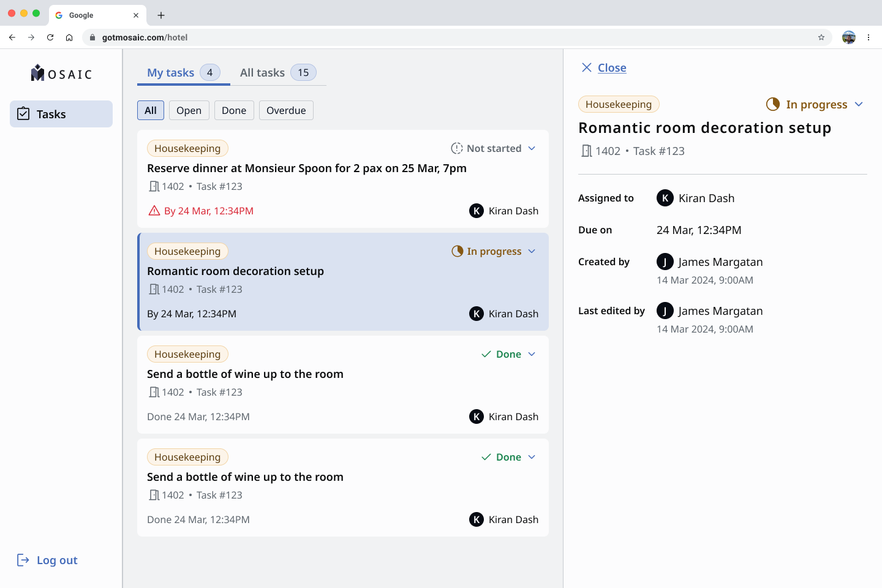This screenshot has width=882, height=588.
Task: Click the Log out link
Action: coord(57,560)
